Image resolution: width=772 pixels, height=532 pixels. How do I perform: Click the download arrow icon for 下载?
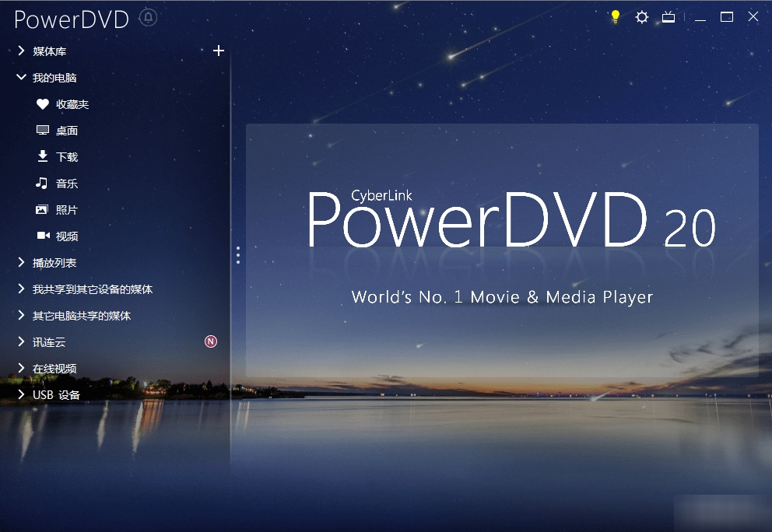pos(43,156)
